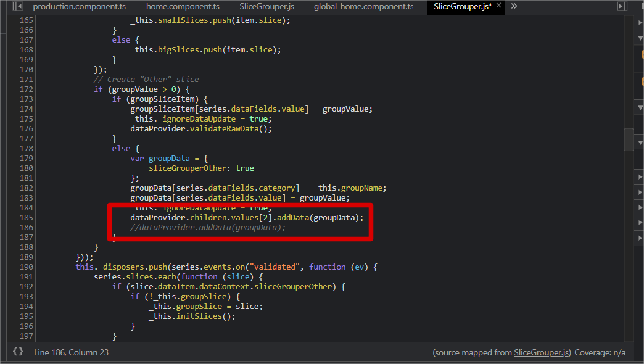Switch to the global-home.component.ts tab
Screen dimensions: 644x364
(363, 7)
